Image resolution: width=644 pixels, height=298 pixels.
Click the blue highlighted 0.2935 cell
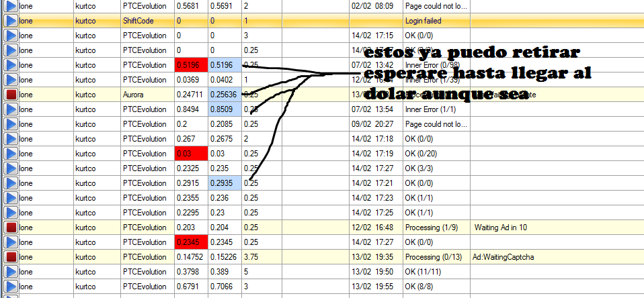tap(225, 183)
